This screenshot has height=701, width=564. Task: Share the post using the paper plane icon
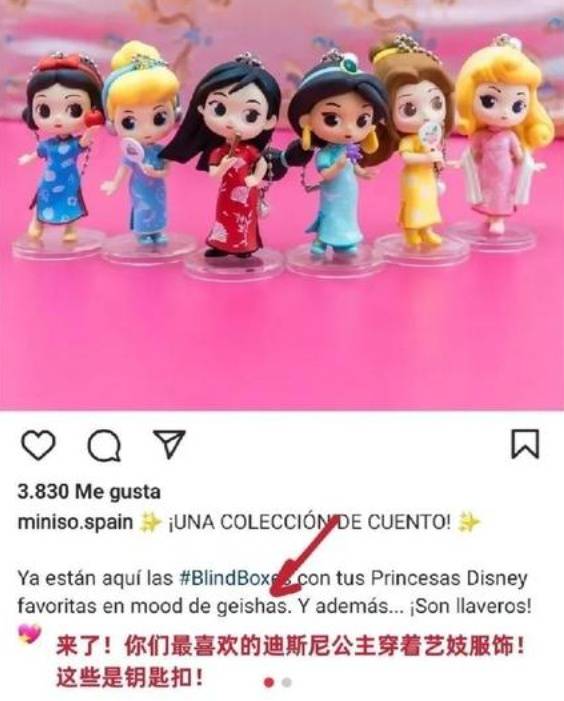click(x=169, y=443)
